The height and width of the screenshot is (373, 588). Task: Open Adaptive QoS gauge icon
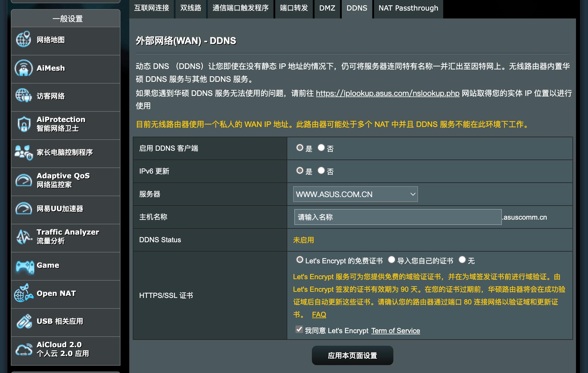tap(23, 180)
